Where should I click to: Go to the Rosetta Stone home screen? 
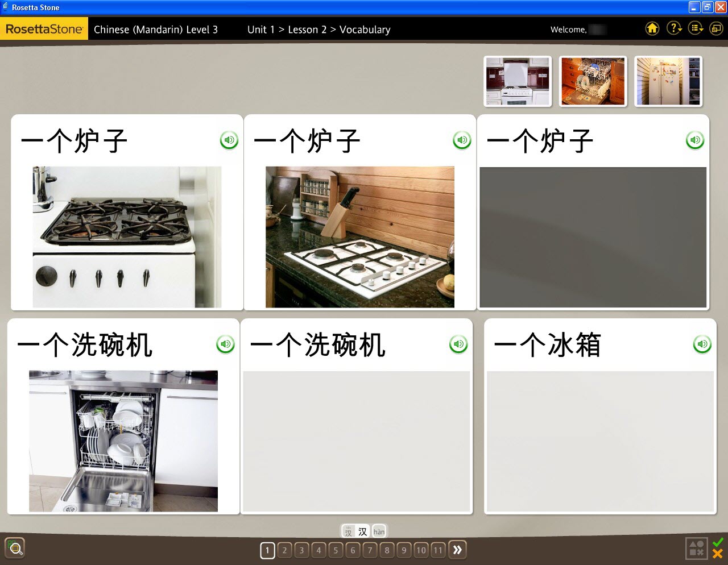(652, 28)
